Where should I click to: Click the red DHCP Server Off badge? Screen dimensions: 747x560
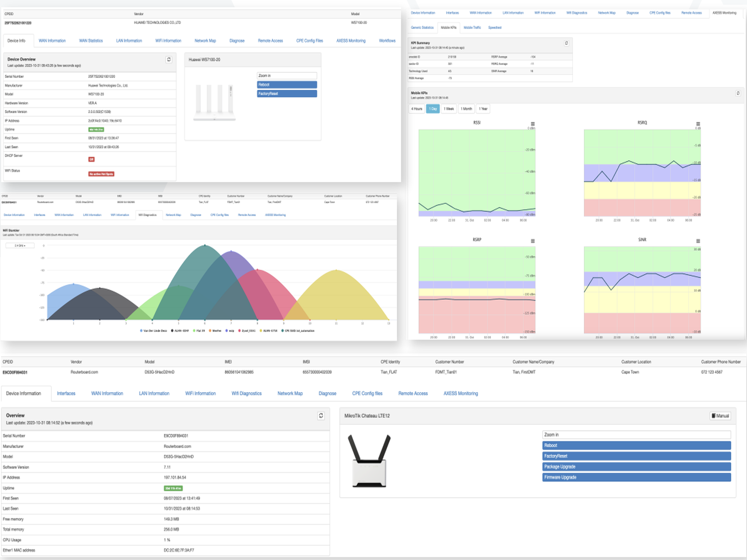click(91, 159)
